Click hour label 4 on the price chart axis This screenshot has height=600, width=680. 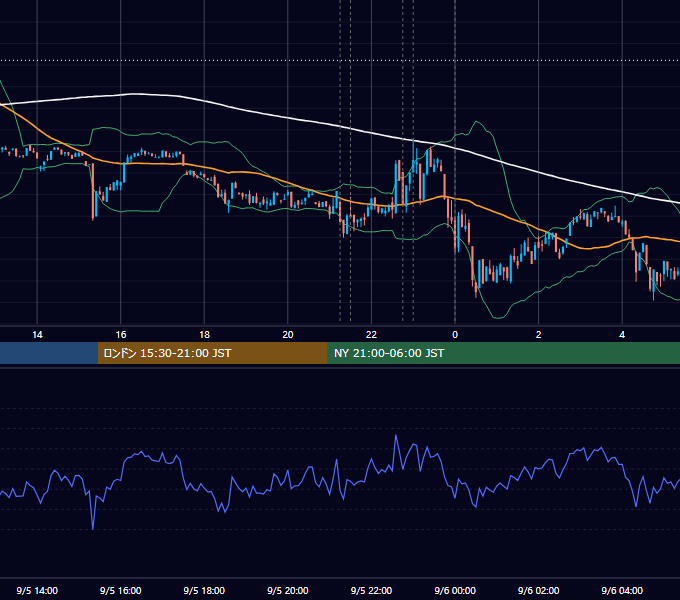622,335
